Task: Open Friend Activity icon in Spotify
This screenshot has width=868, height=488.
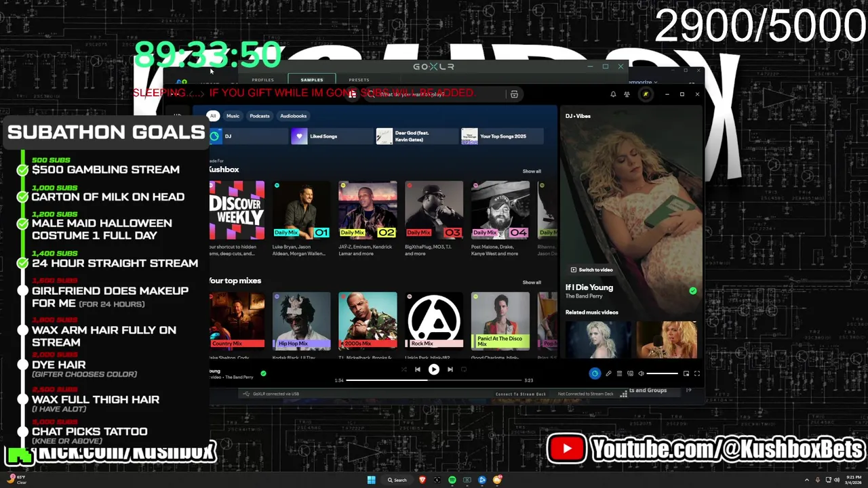Action: (627, 94)
